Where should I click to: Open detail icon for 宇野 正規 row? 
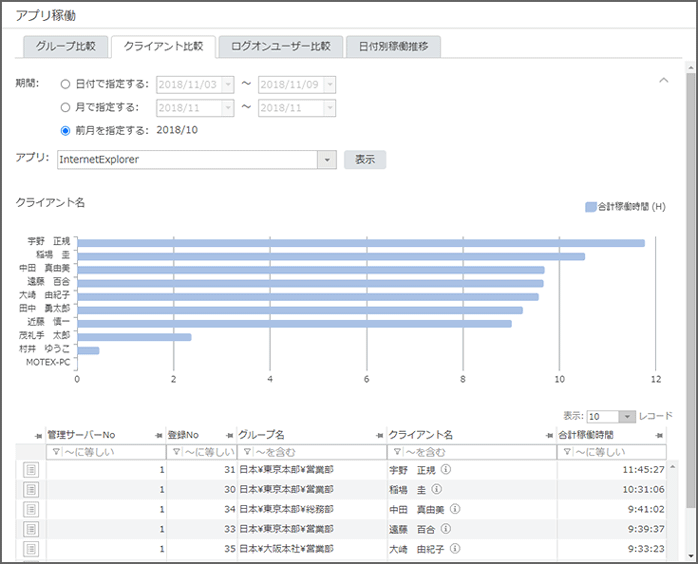pyautogui.click(x=31, y=470)
